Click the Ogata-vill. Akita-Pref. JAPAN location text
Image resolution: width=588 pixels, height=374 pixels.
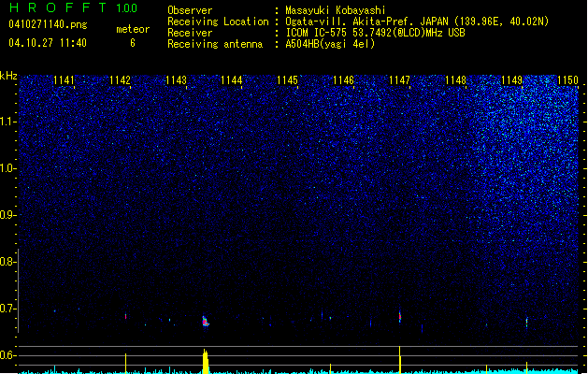click(x=417, y=22)
